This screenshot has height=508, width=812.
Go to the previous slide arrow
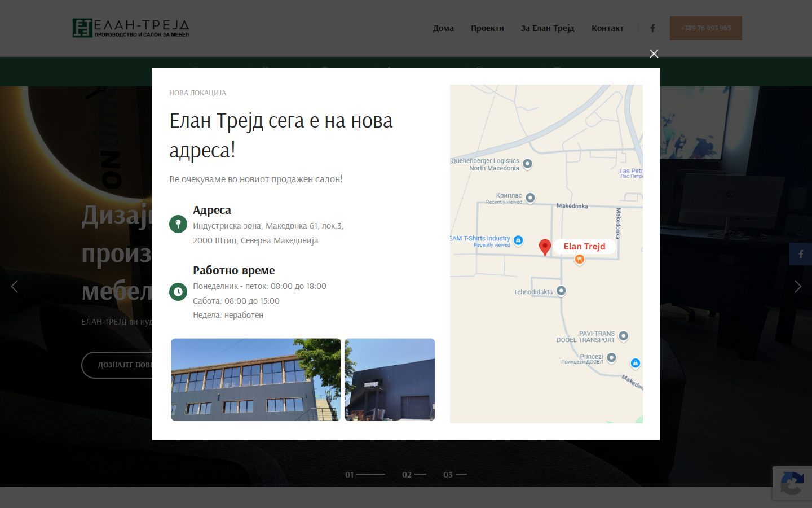click(x=15, y=286)
